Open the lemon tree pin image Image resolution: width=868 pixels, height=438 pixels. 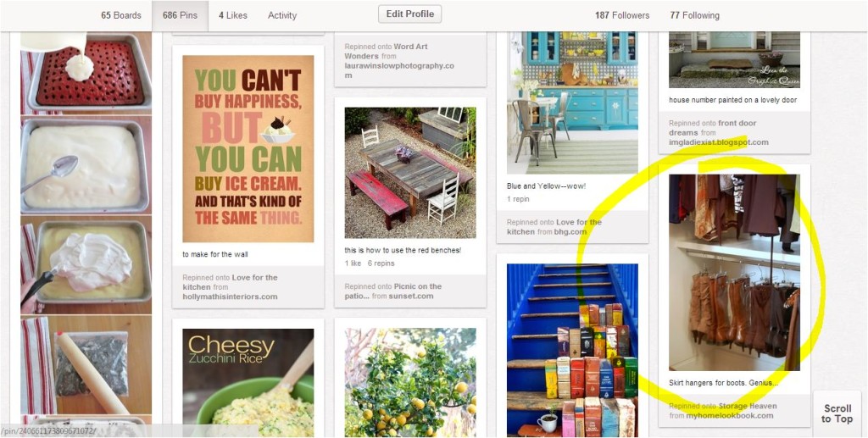coord(410,383)
